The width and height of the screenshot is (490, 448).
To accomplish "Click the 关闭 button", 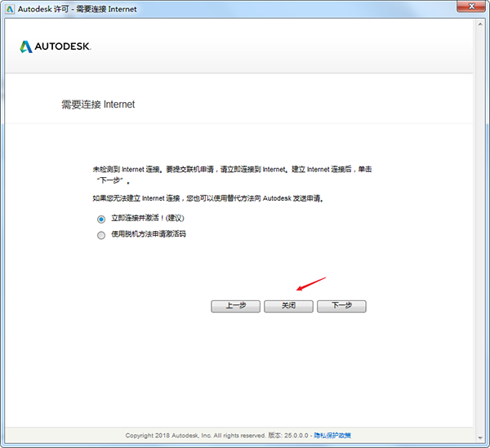I will coord(288,306).
